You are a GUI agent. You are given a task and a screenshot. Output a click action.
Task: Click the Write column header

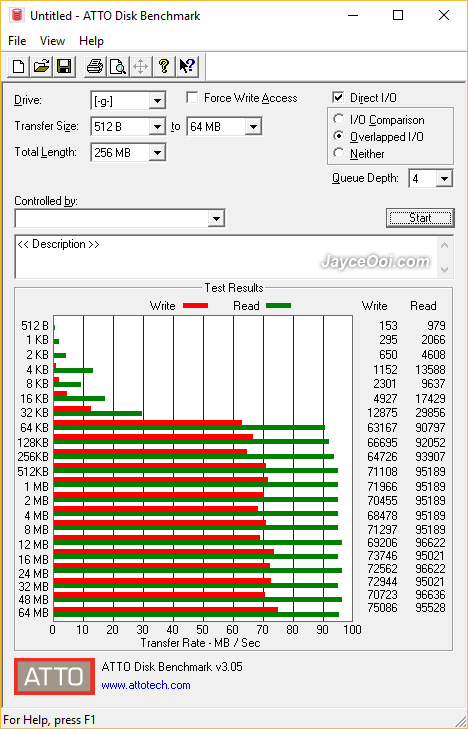375,306
